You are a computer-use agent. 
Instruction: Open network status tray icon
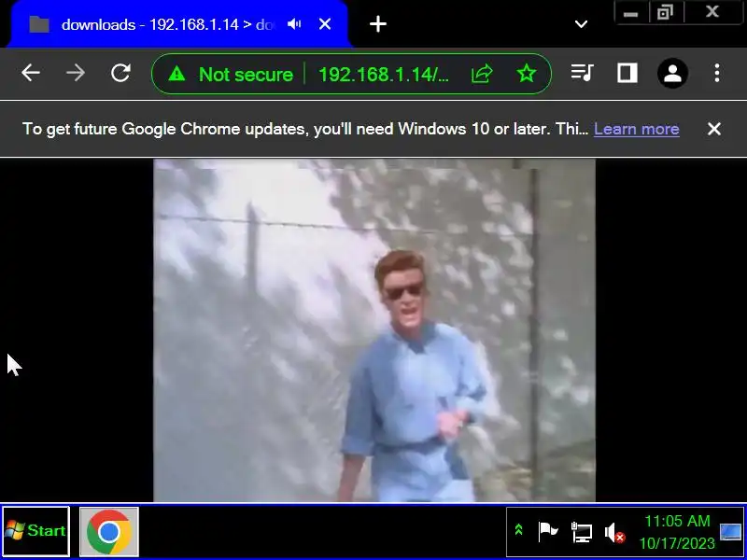click(581, 532)
